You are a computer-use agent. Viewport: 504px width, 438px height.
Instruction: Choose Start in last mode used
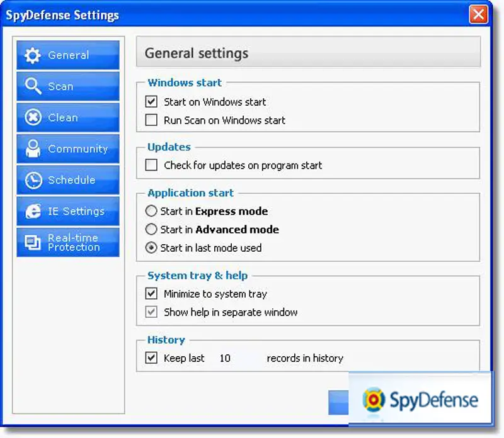point(151,247)
